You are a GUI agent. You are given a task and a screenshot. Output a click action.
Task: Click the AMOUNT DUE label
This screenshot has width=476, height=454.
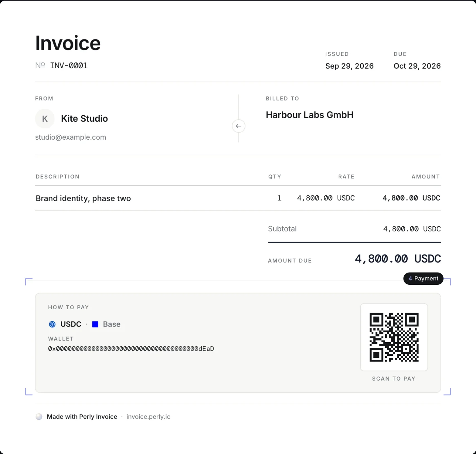coord(290,261)
